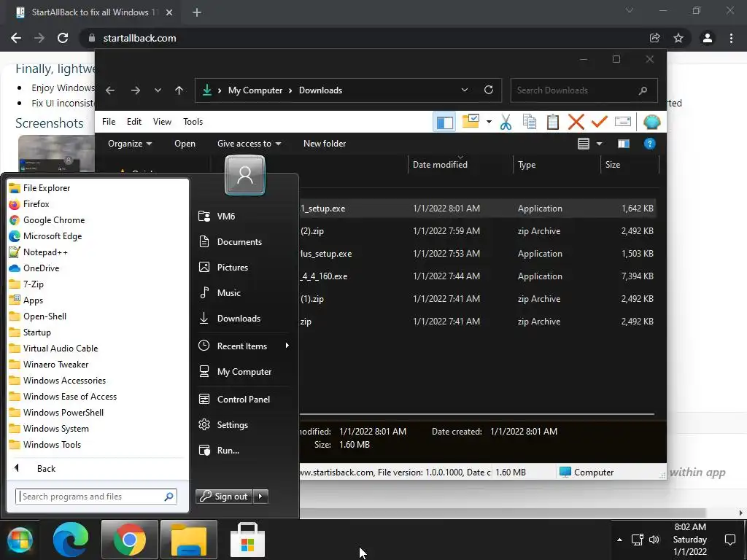The height and width of the screenshot is (560, 747).
Task: Open the Explorer View menu
Action: tap(162, 122)
